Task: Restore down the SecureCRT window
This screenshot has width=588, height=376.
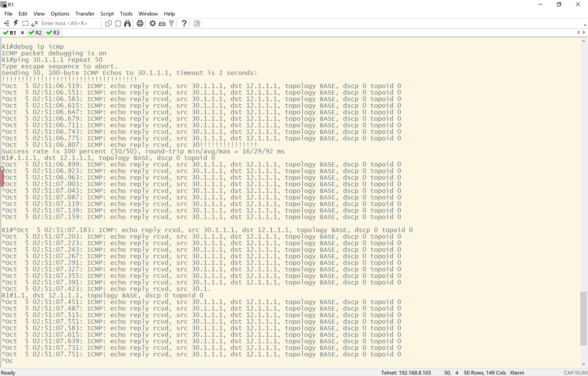Action: [x=559, y=4]
